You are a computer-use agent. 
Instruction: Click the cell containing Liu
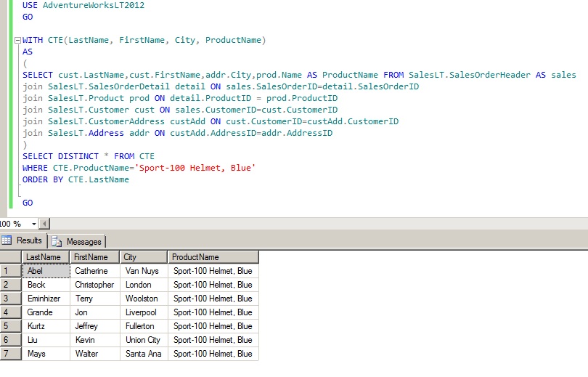click(46, 340)
